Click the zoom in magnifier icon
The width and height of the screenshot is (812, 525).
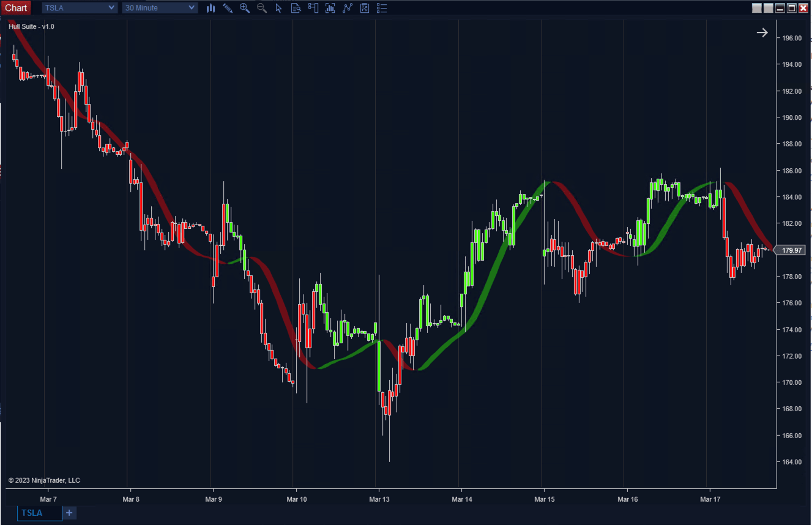[245, 8]
